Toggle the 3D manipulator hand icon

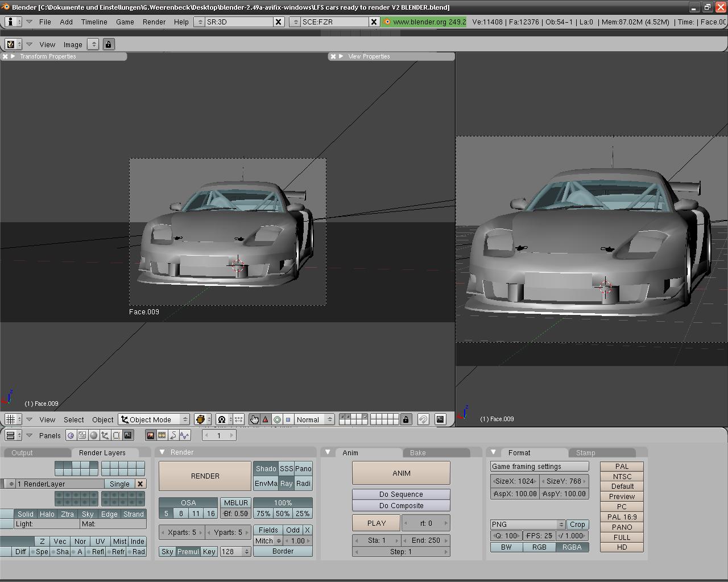254,419
